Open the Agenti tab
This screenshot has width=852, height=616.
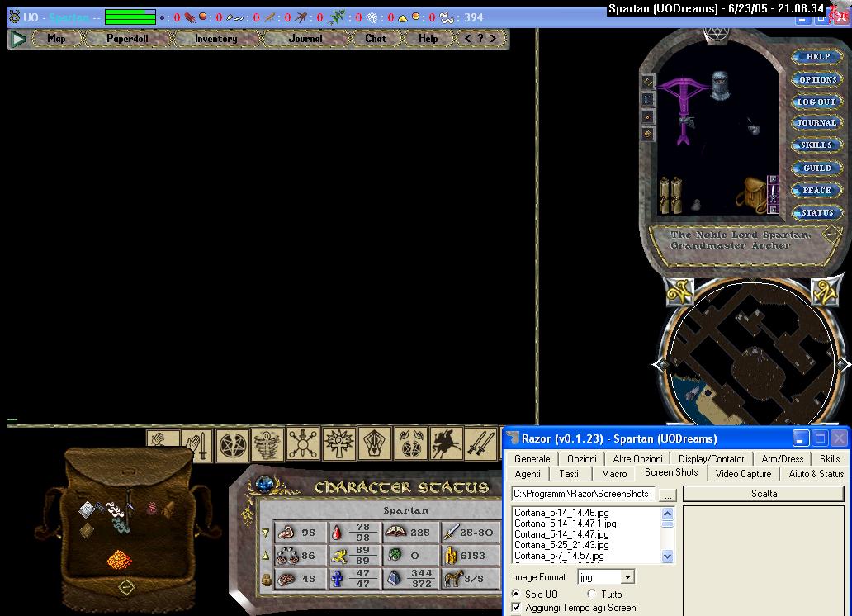[x=527, y=474]
